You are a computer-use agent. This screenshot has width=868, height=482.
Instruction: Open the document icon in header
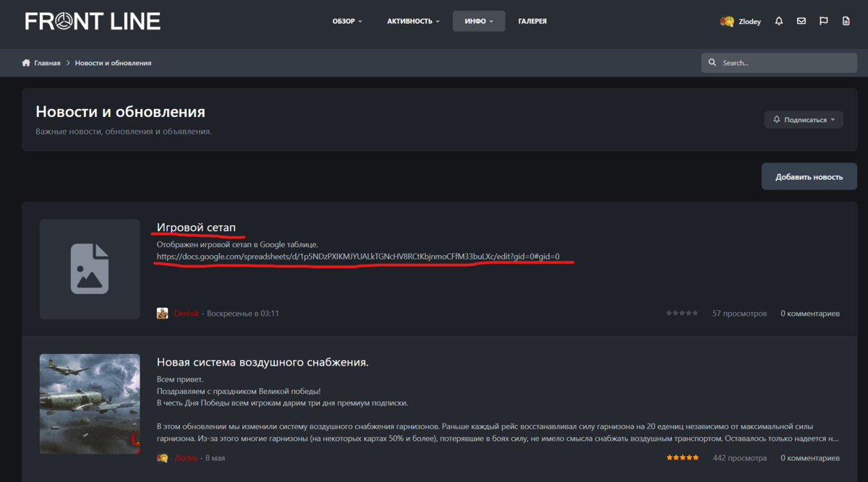(x=846, y=21)
